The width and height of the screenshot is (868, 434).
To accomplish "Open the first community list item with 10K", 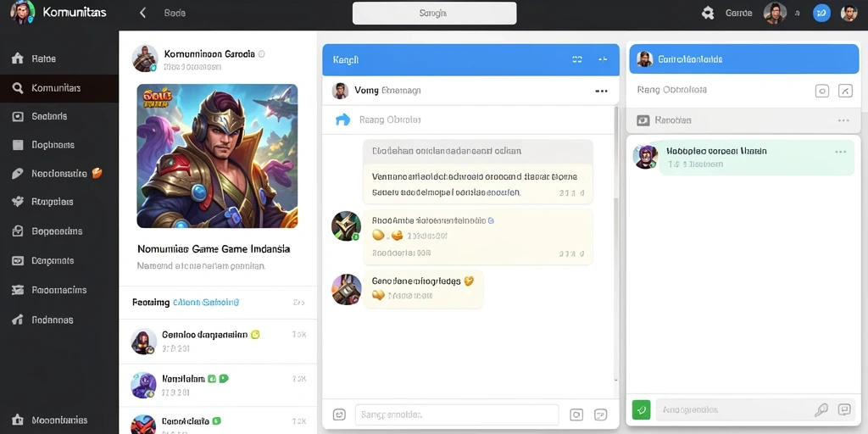I will pyautogui.click(x=218, y=341).
